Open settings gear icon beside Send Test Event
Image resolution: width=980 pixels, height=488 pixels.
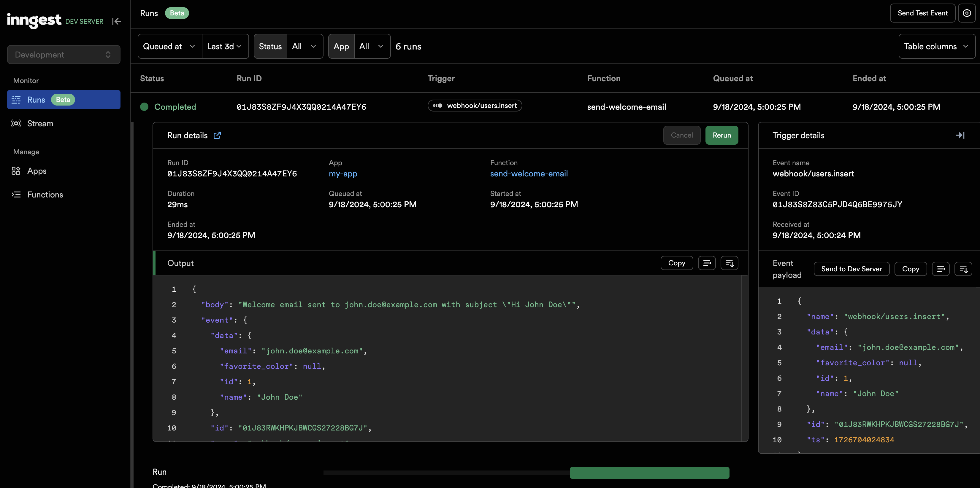click(x=966, y=13)
